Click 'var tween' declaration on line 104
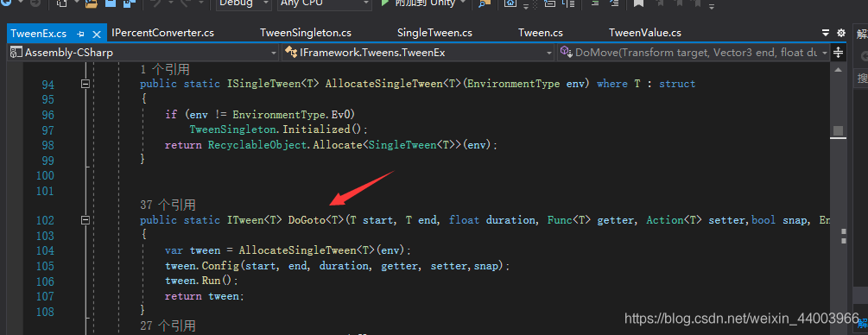 (193, 251)
